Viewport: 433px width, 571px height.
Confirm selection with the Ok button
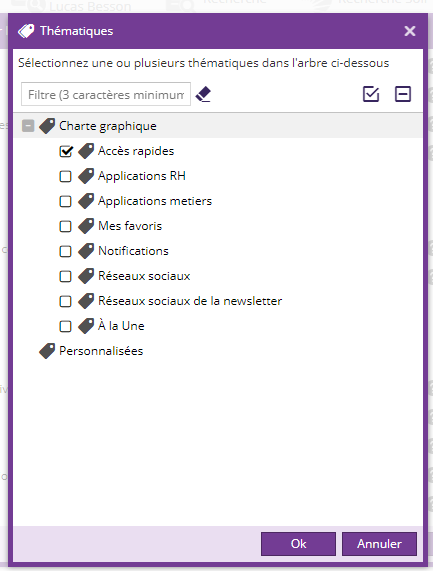click(298, 544)
